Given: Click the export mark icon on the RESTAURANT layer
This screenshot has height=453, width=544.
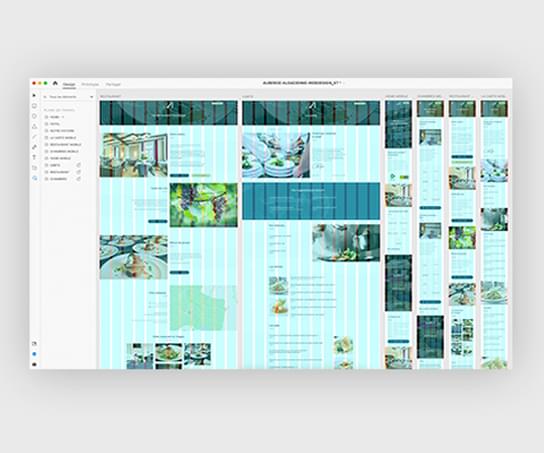Looking at the screenshot, I should 79,172.
